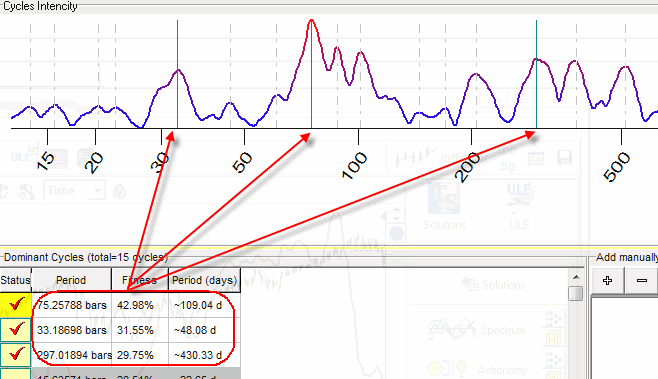658x379 pixels.
Task: Uncheck the 297.01894 bars cycle
Action: [16, 355]
